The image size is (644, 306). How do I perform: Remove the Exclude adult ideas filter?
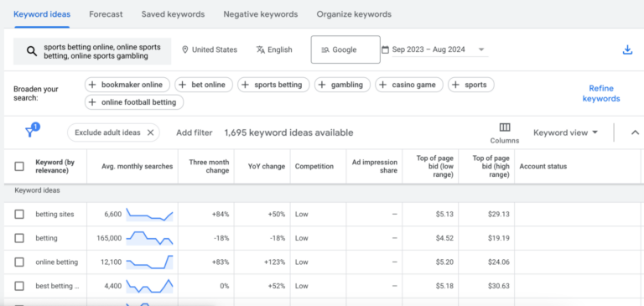coord(150,132)
